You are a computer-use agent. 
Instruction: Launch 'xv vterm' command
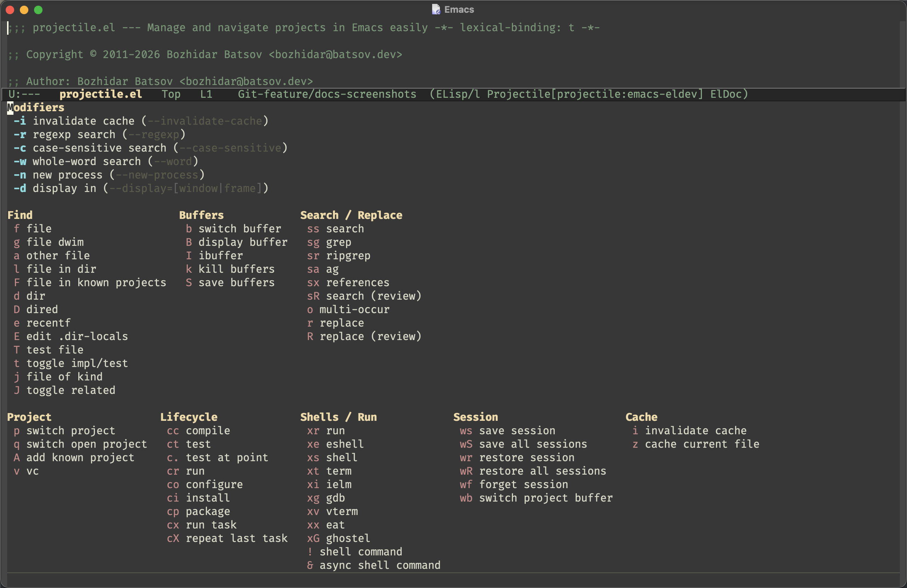pyautogui.click(x=332, y=511)
